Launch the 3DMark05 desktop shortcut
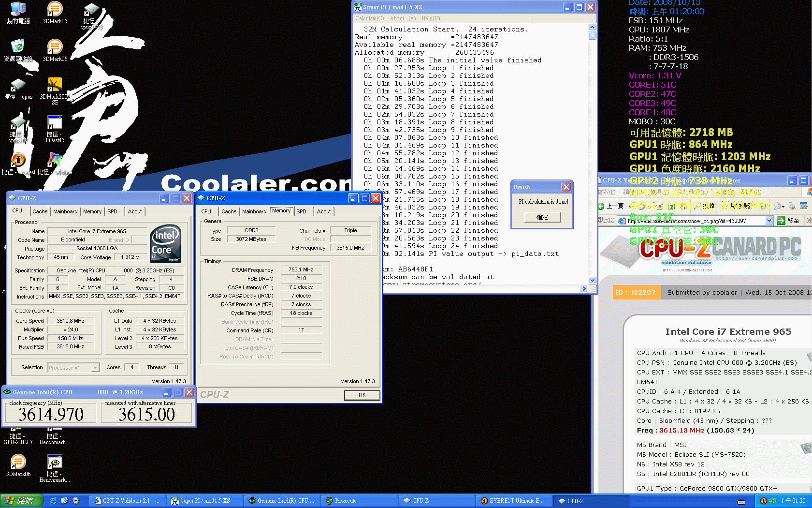Screen dimensions: 812x508 point(55,50)
